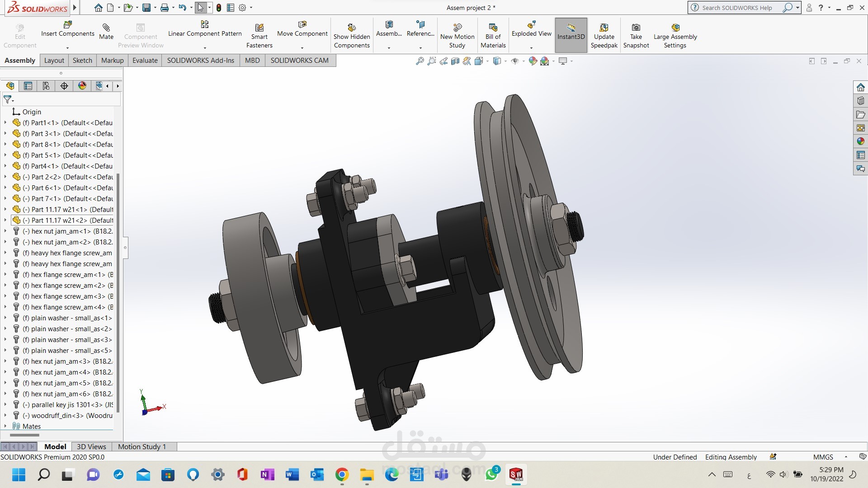Expand the Mates folder
This screenshot has width=868, height=488.
point(5,426)
